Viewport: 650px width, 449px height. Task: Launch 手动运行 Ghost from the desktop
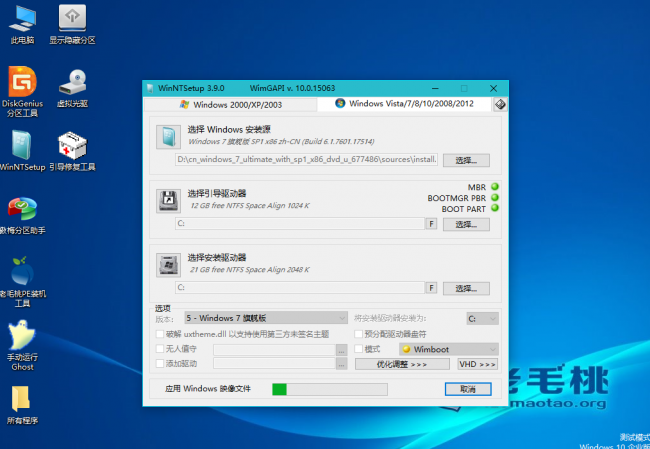click(x=22, y=345)
